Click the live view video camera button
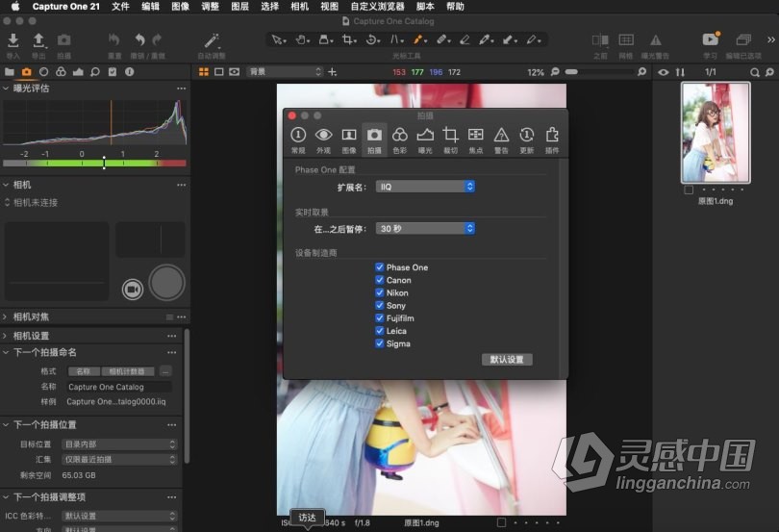This screenshot has height=532, width=779. coord(132,289)
